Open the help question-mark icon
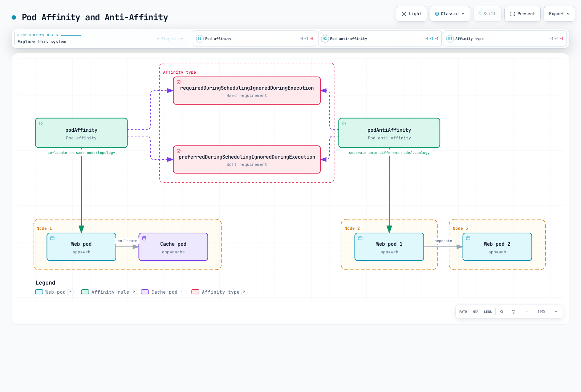The height and width of the screenshot is (392, 581). (x=513, y=312)
